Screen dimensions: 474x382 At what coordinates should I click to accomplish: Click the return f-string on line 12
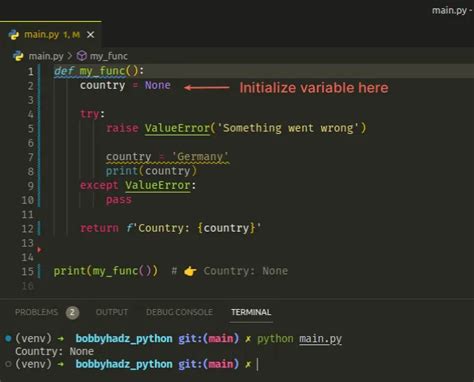point(171,228)
